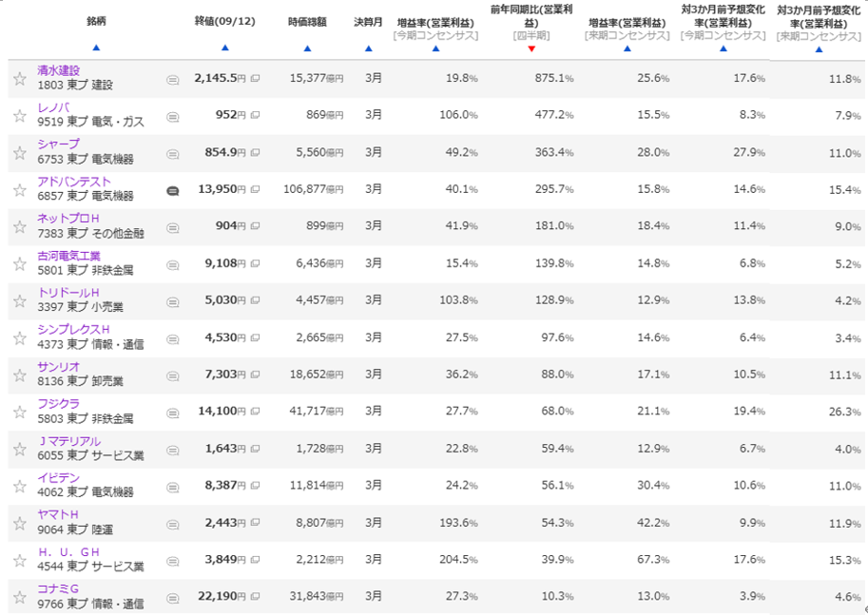The width and height of the screenshot is (868, 616).
Task: Open the popup icon next to 清水建設's 2,145.5円 price
Action: coord(255,79)
